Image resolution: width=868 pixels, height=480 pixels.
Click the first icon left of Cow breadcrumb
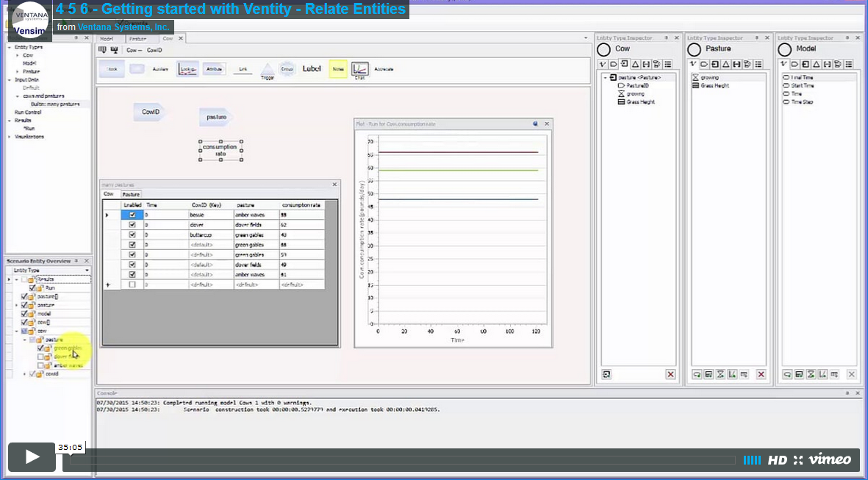point(102,50)
